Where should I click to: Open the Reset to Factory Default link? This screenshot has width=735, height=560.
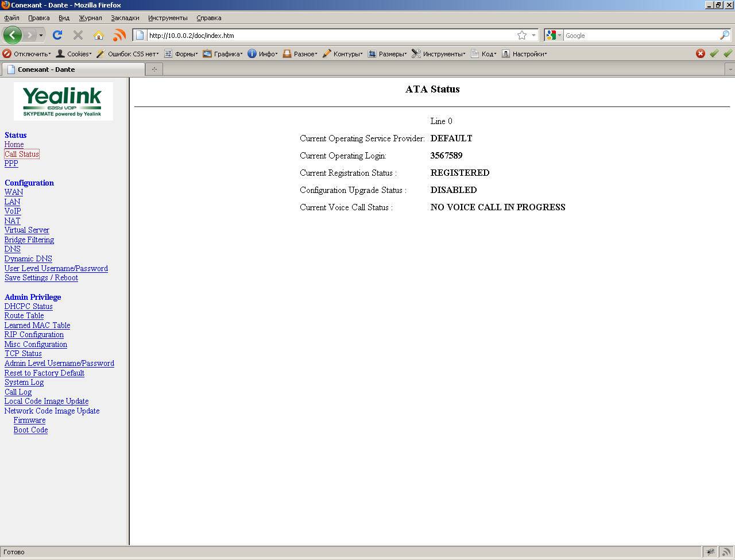44,373
